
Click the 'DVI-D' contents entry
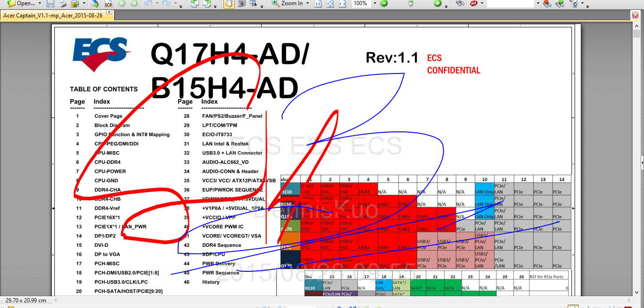pos(101,245)
